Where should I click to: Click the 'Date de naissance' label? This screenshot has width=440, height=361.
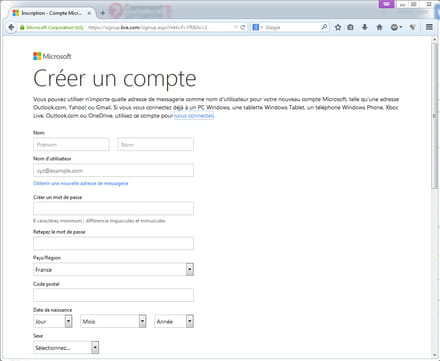(x=53, y=310)
